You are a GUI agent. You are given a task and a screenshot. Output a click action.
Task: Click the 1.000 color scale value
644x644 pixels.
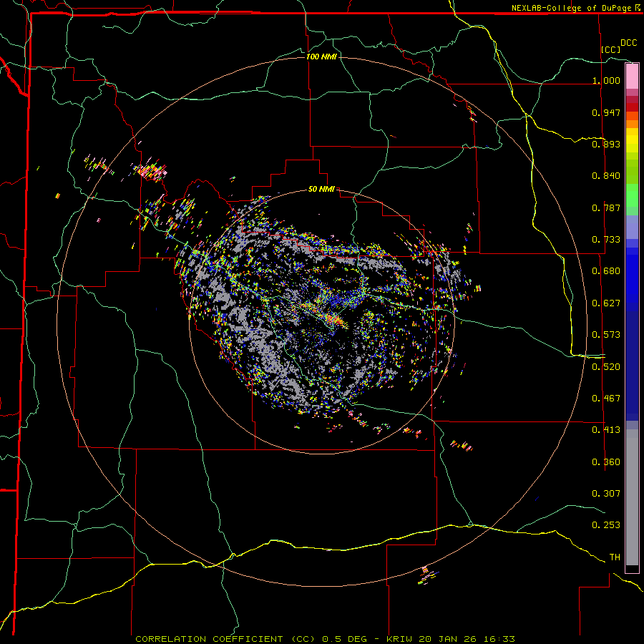pos(606,80)
